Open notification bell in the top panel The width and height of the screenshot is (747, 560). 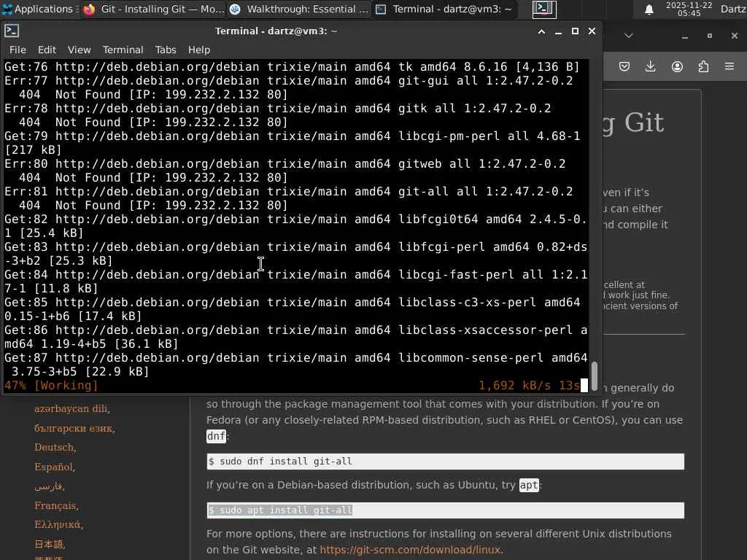point(649,9)
